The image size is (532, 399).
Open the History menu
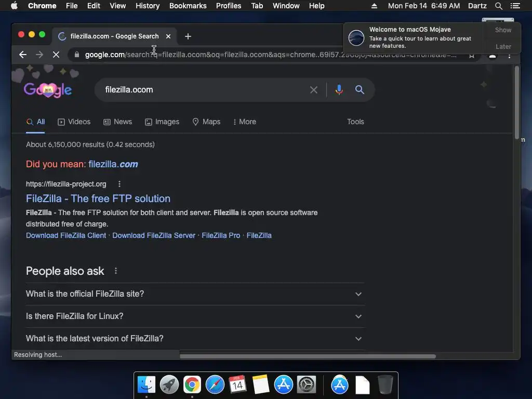click(148, 6)
